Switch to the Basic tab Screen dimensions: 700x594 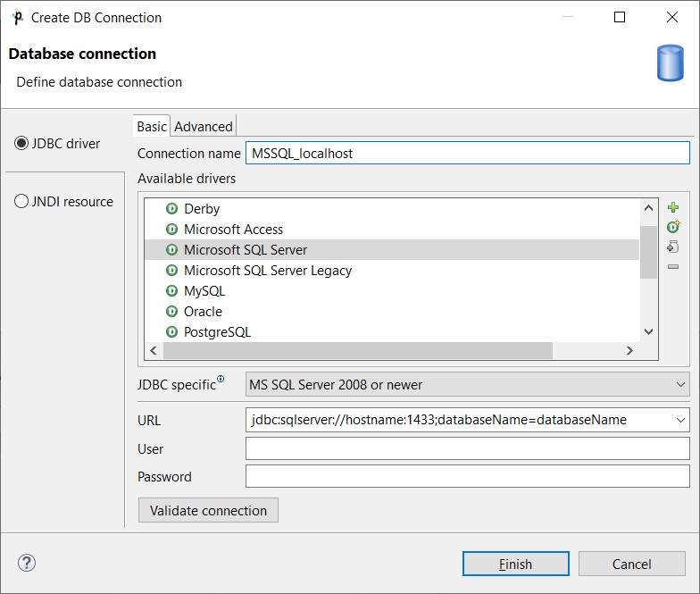(x=152, y=127)
